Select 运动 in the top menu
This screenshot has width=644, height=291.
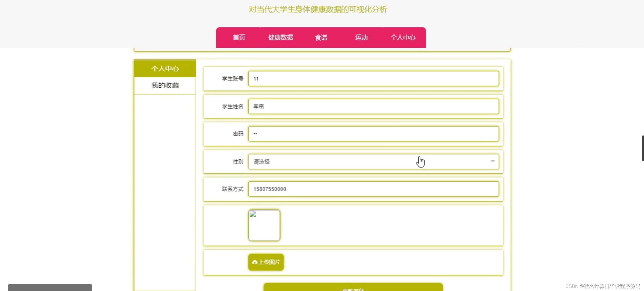point(361,38)
